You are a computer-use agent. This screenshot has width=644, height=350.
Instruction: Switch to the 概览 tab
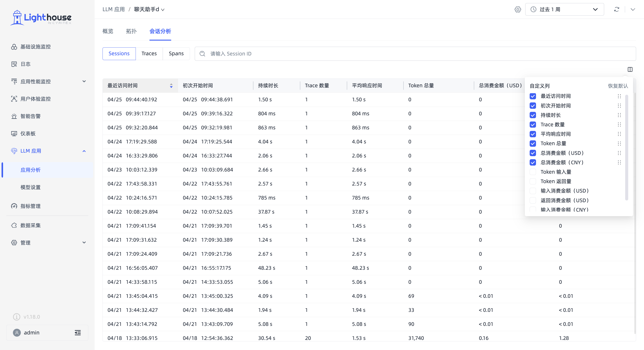tap(108, 31)
